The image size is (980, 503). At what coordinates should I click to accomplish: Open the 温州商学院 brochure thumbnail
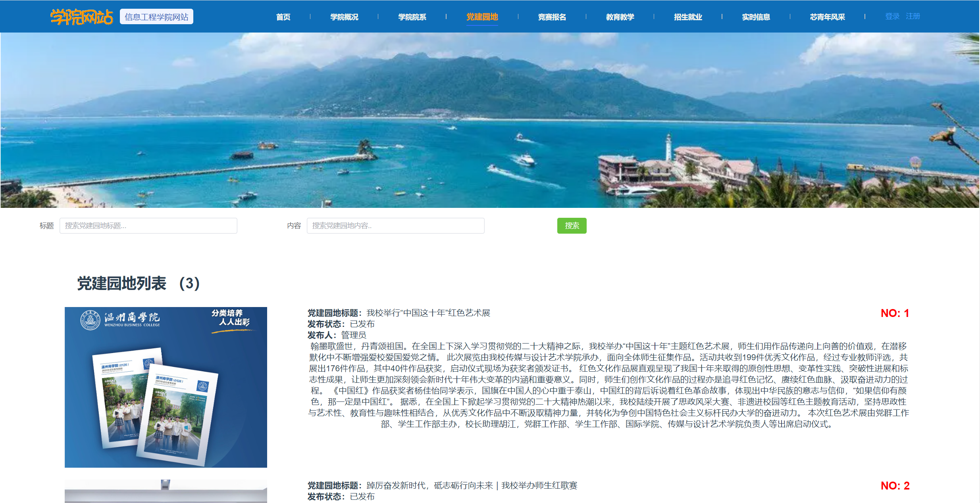coord(166,387)
